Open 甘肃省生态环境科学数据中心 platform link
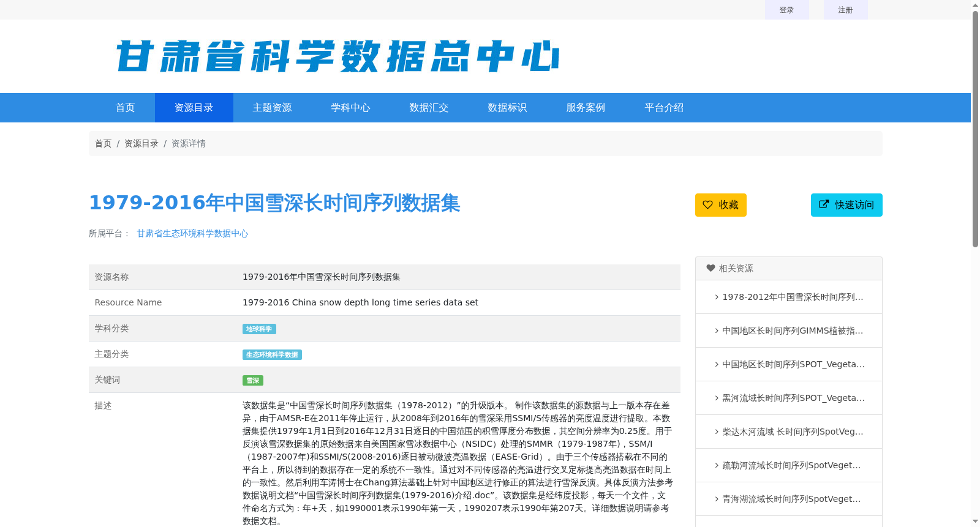Screen dimensions: 980x527 [192, 233]
